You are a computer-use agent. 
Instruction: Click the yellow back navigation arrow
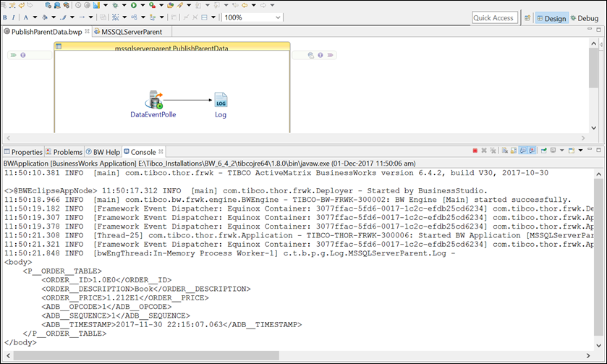point(245,5)
